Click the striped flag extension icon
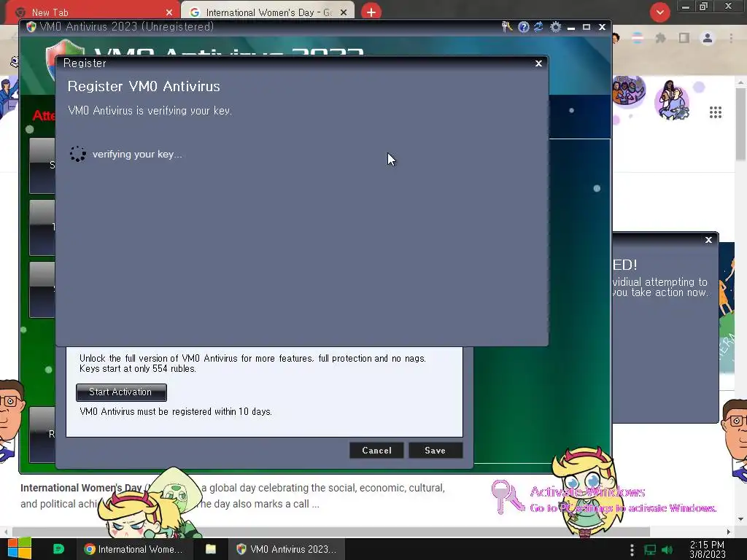 [637, 38]
